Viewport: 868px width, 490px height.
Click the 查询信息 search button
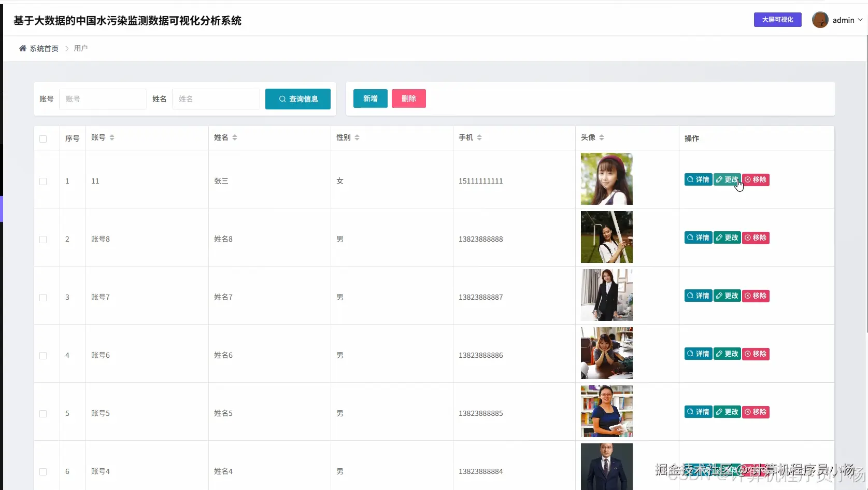point(298,99)
